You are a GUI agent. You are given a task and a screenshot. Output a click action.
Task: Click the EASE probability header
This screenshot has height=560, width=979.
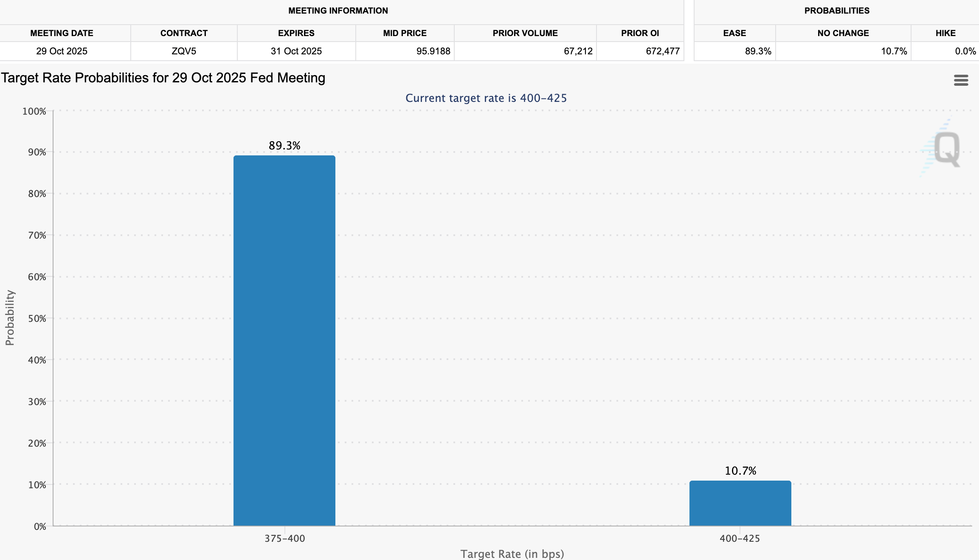point(734,33)
